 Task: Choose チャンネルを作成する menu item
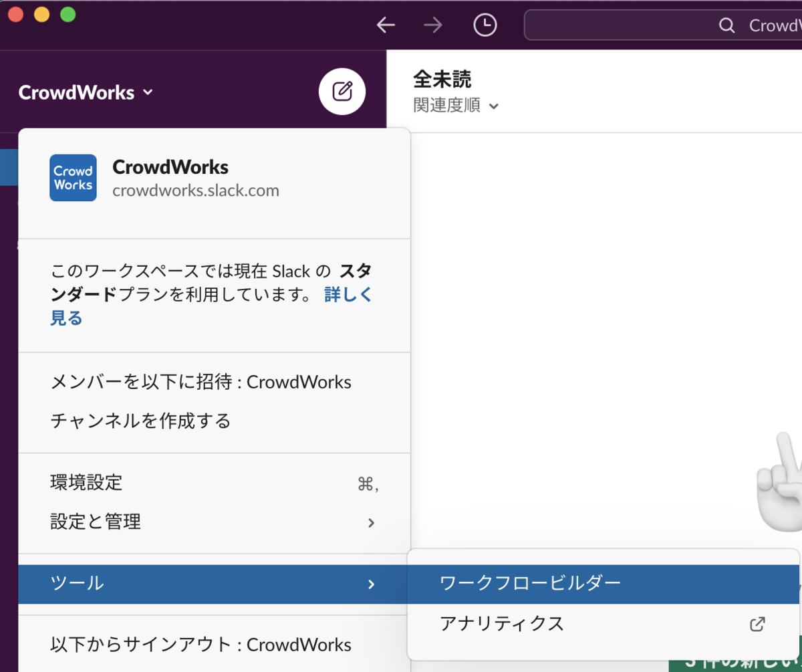(214, 421)
